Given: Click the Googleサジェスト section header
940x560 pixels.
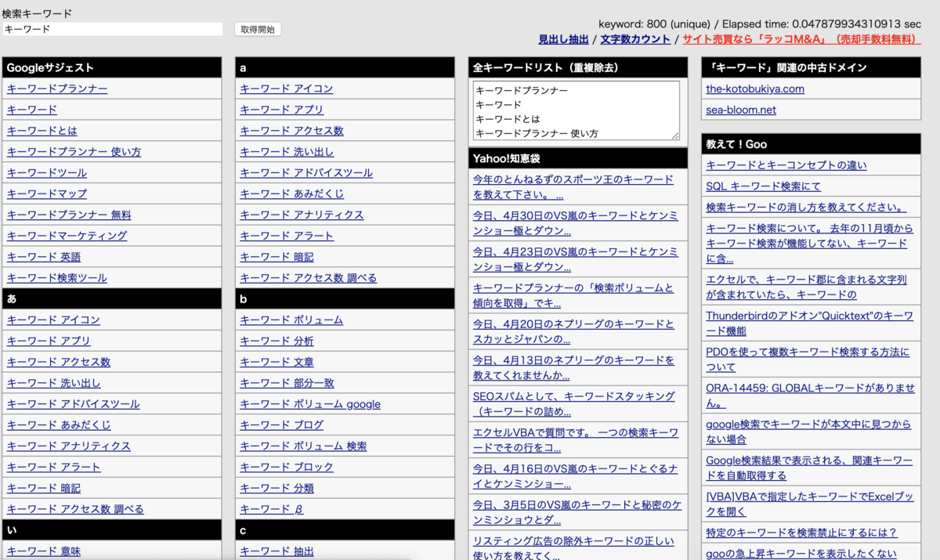Looking at the screenshot, I should pyautogui.click(x=112, y=68).
